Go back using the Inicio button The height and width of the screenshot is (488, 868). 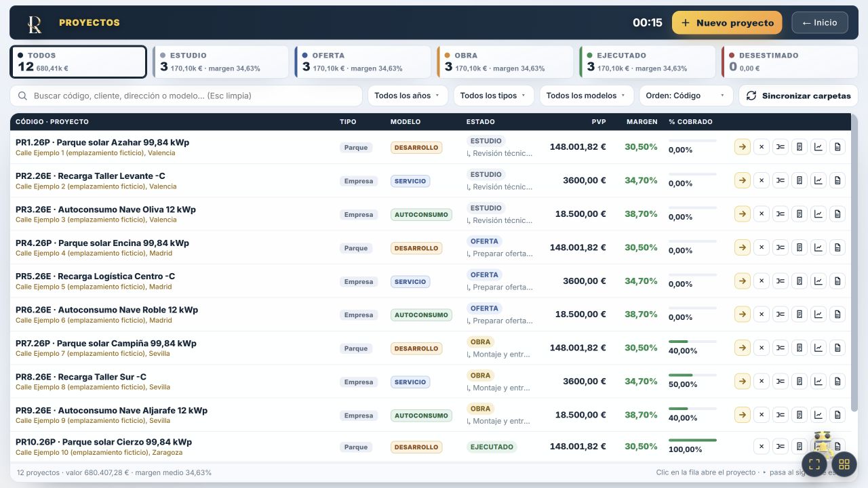click(820, 22)
